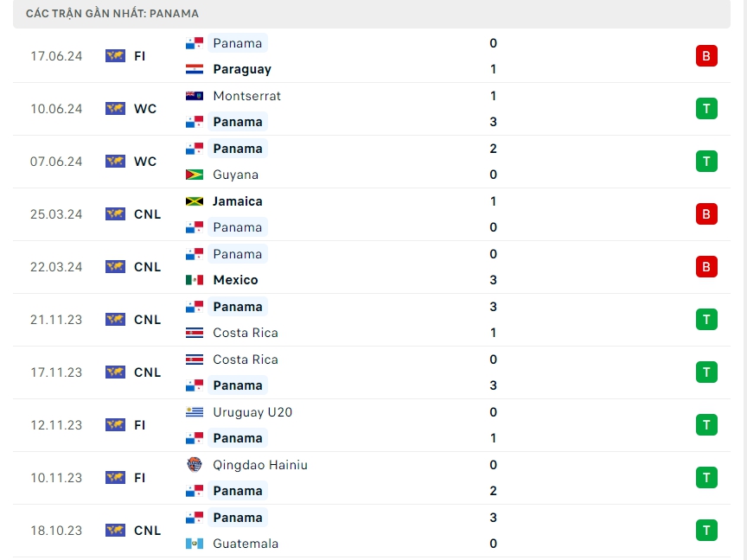The width and height of the screenshot is (747, 560).
Task: Click the Guatemala flag icon
Action: (195, 544)
